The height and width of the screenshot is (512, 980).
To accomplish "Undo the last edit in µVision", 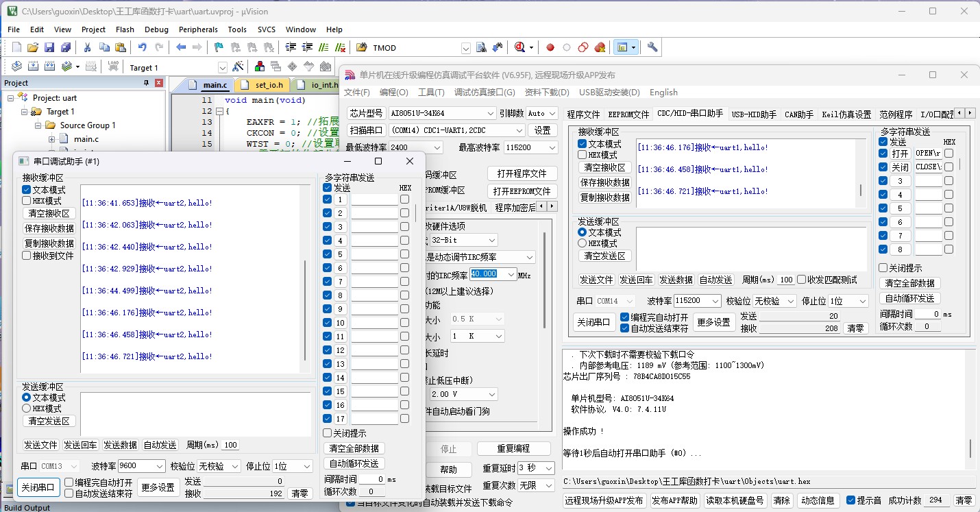I will [x=142, y=47].
